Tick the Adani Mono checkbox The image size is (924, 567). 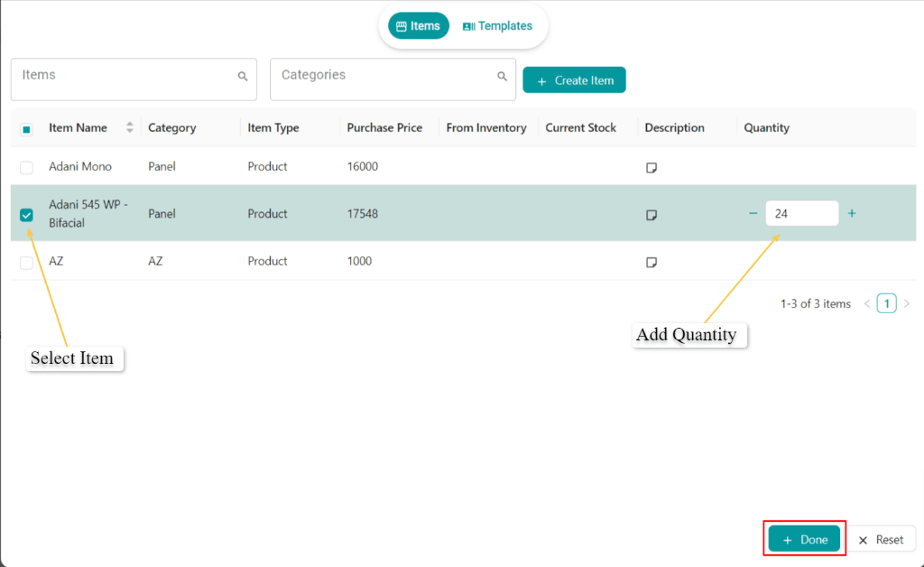point(26,167)
